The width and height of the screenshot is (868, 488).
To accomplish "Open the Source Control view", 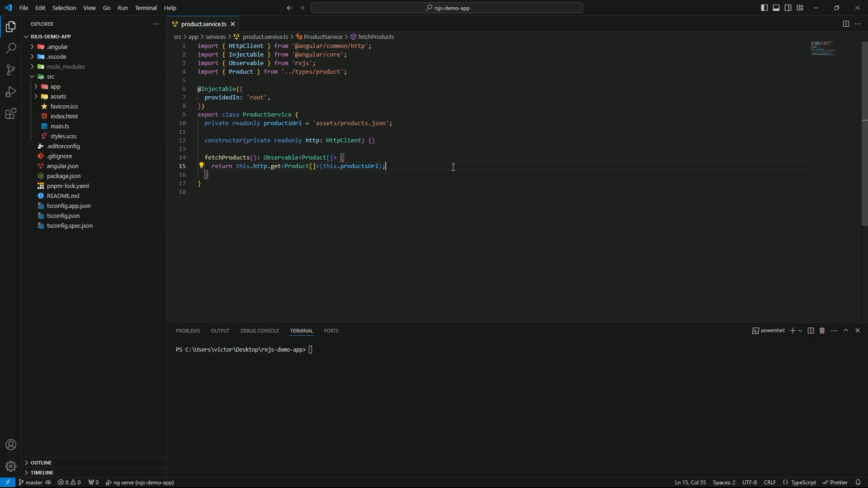I will 11,70.
